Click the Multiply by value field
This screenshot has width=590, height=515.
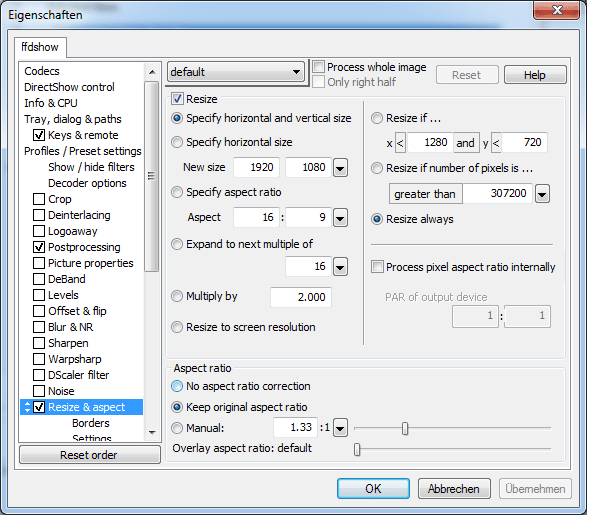tap(301, 298)
